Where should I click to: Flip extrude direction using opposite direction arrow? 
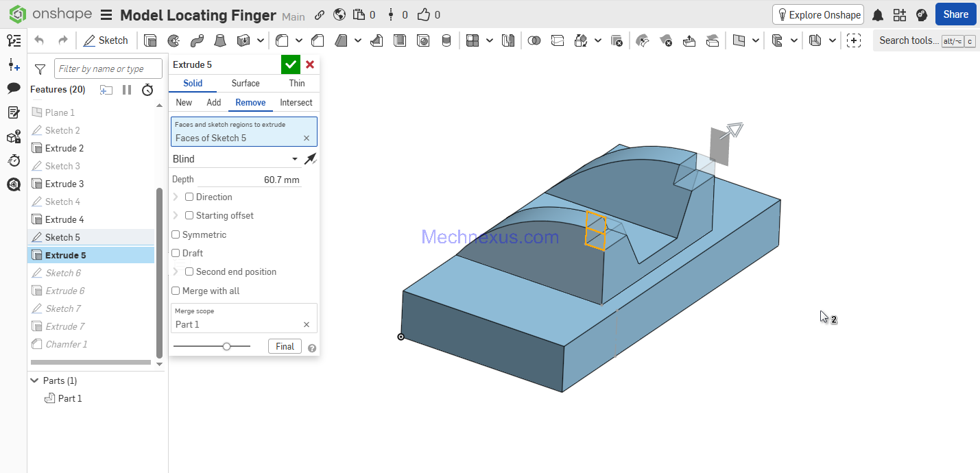pos(311,159)
